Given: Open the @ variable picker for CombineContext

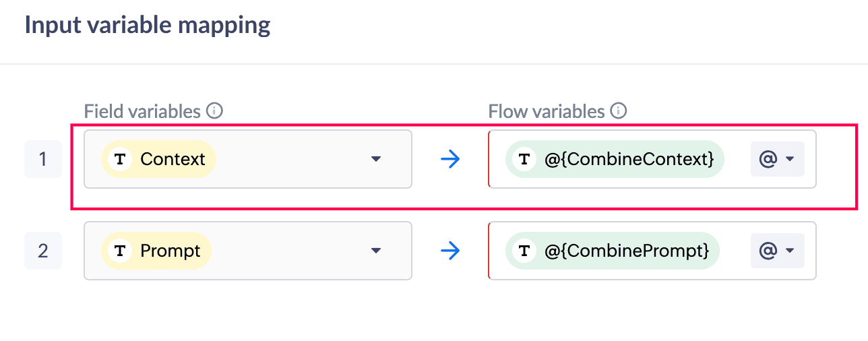Looking at the screenshot, I should (x=777, y=160).
